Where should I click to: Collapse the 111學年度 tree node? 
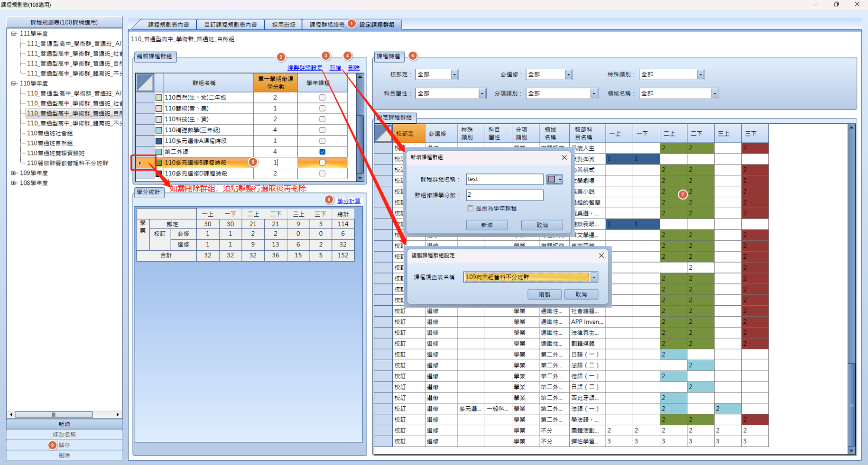coord(14,34)
